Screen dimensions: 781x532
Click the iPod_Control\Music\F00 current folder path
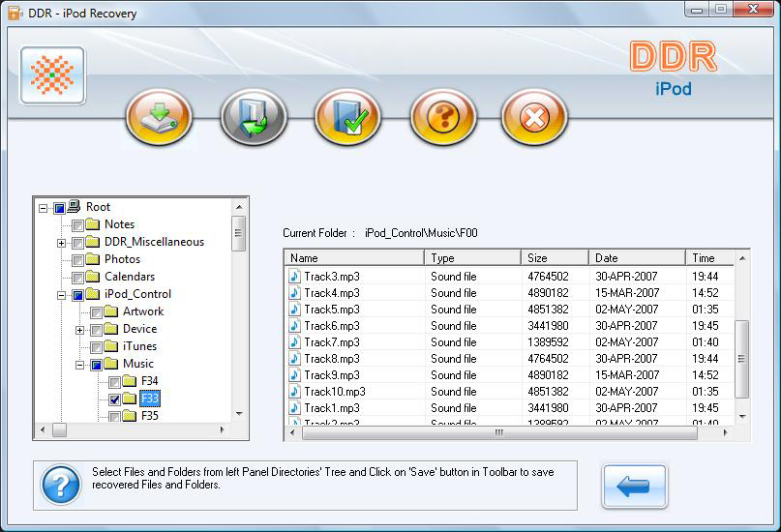click(x=421, y=233)
